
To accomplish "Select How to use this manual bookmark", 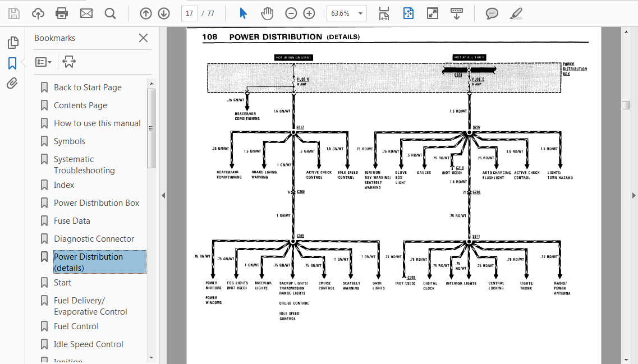I will [x=97, y=123].
